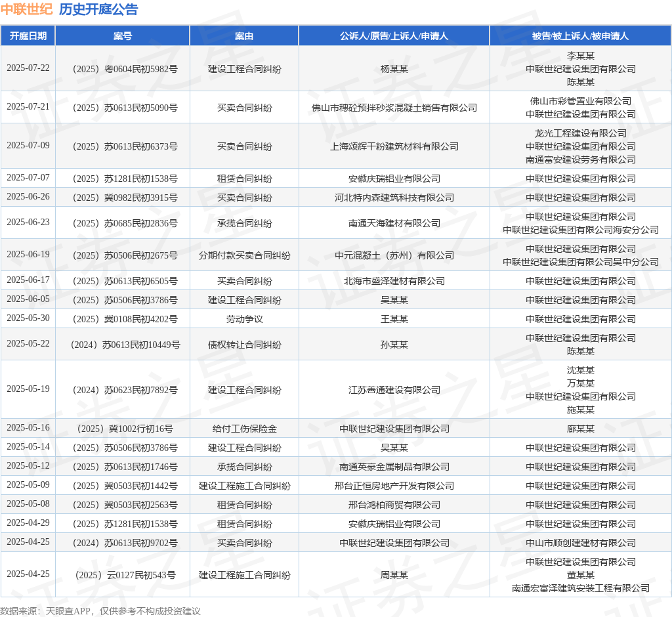Click plaintiff 北海市盛泽建材有限公司
672x617 pixels.
394,281
